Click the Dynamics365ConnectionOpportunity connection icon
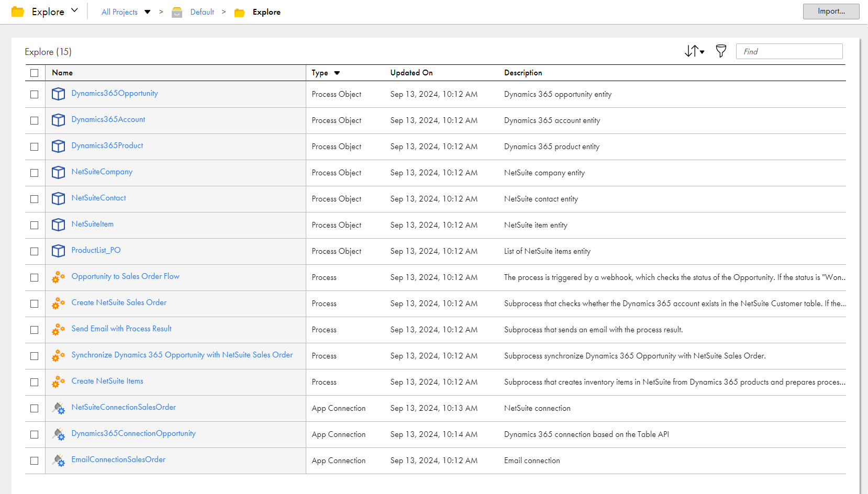Image resolution: width=868 pixels, height=494 pixels. click(x=58, y=434)
